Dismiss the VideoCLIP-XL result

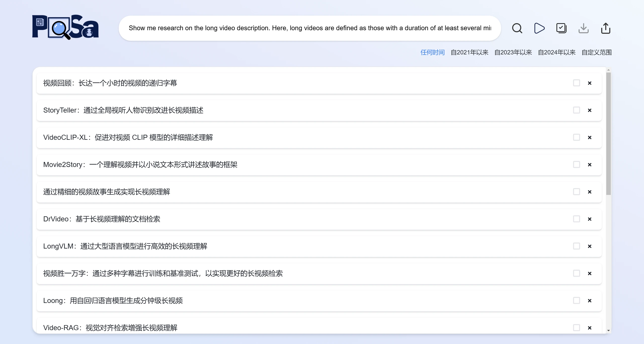pos(590,137)
